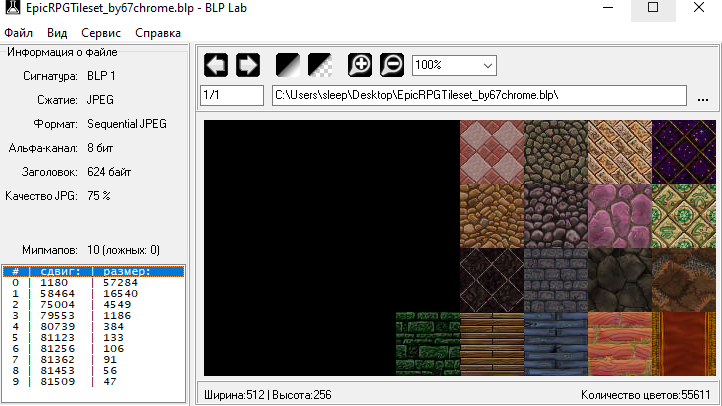
Task: Select mipmap row 6 with size 106
Action: [94, 349]
